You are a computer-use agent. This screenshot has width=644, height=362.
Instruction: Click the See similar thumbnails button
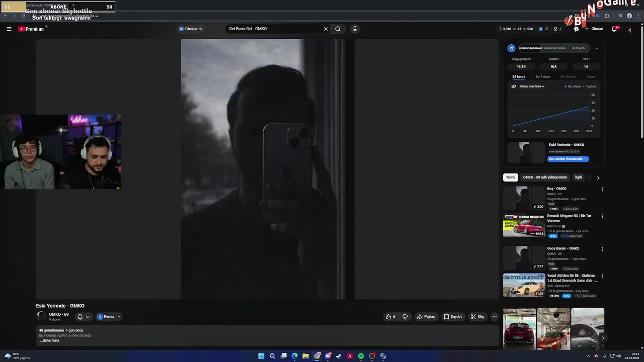(x=568, y=159)
